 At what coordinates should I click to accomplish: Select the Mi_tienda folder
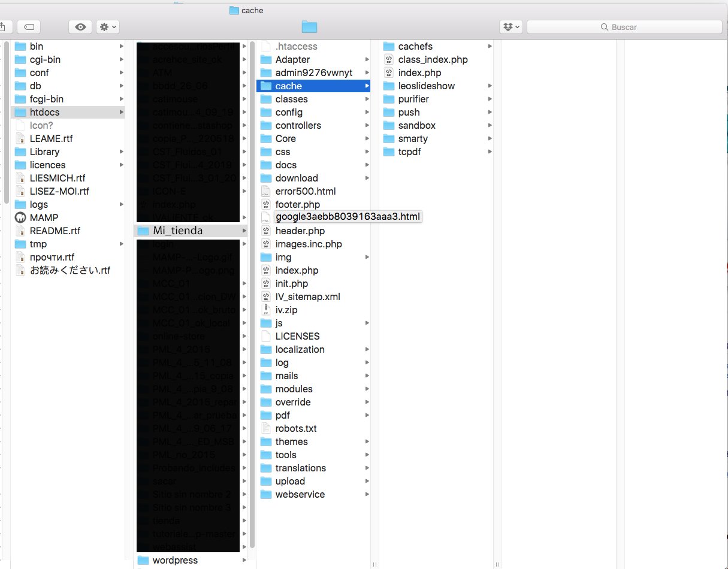pos(191,231)
